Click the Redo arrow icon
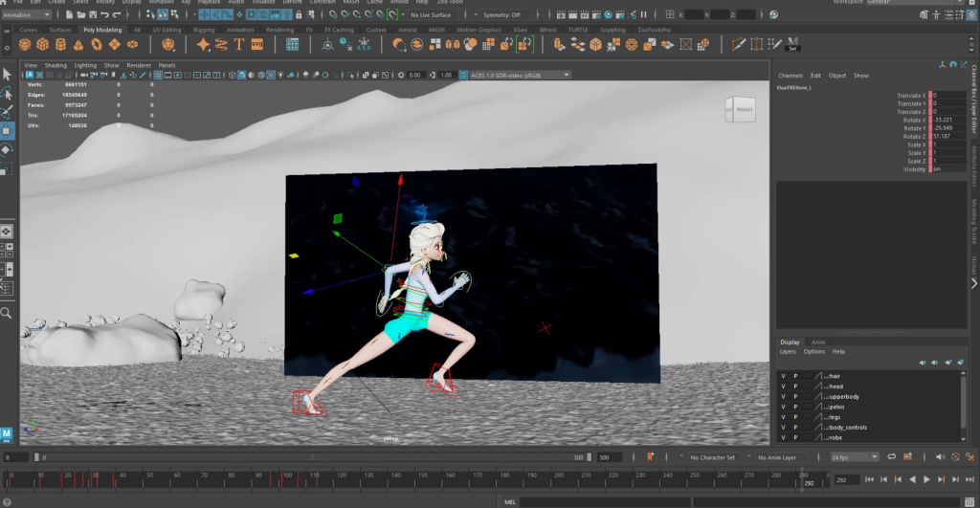 (x=116, y=14)
